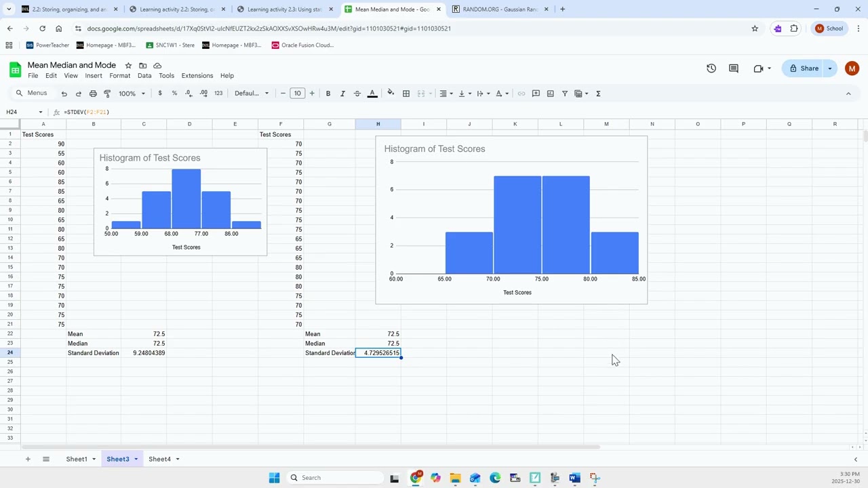Open the fill color picker
Viewport: 868px width, 488px height.
pyautogui.click(x=391, y=94)
